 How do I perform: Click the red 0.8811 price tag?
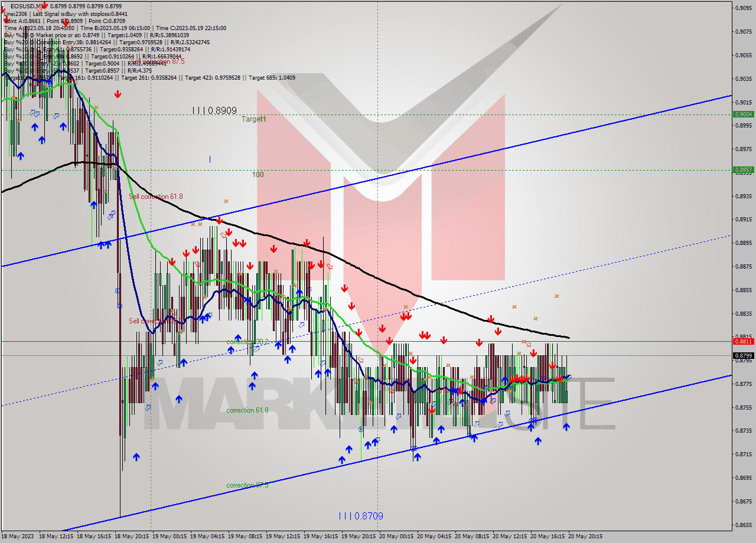pos(742,341)
